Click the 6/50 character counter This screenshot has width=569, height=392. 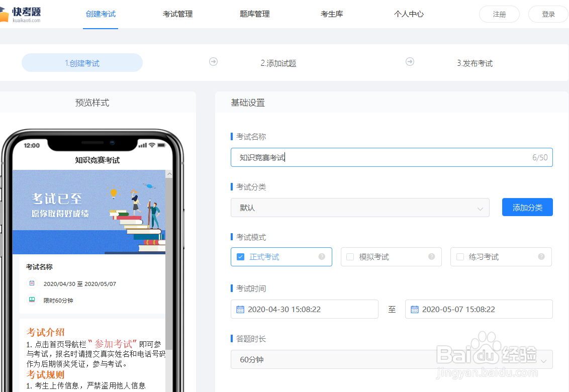click(x=540, y=157)
